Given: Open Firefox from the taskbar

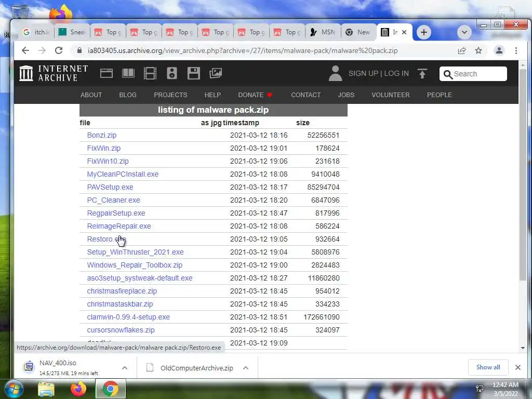Looking at the screenshot, I should (78, 389).
